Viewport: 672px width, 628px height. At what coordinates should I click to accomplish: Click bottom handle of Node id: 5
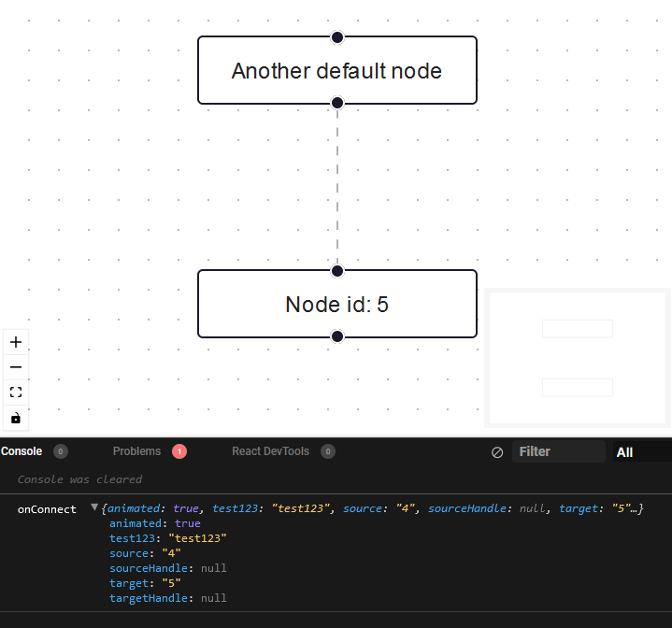click(x=337, y=336)
